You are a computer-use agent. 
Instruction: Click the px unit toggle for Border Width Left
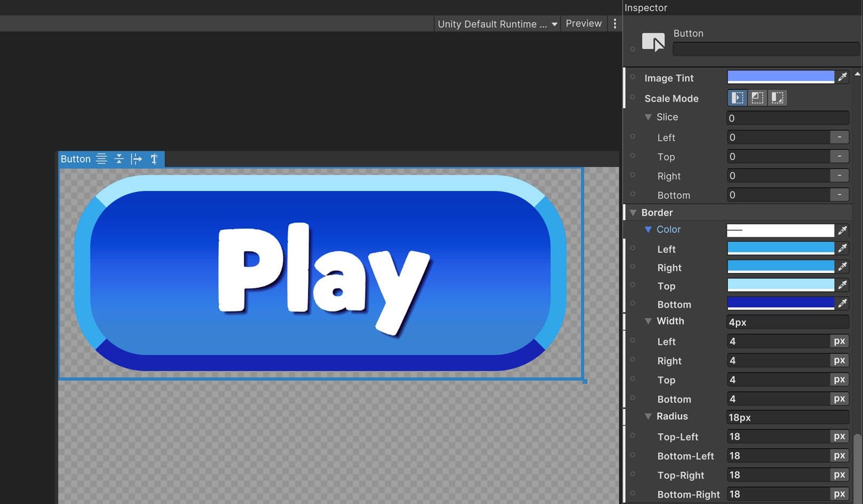(840, 341)
